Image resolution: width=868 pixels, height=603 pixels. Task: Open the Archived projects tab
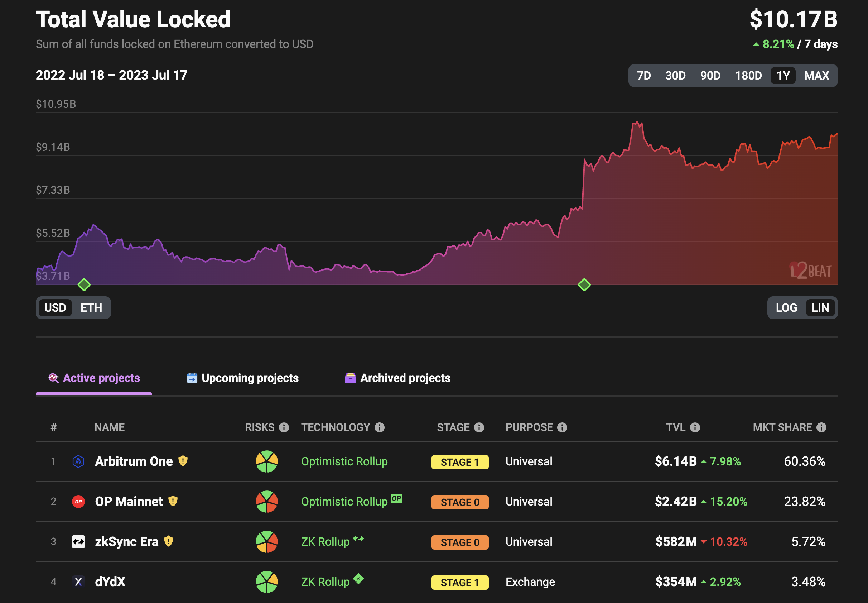point(397,378)
